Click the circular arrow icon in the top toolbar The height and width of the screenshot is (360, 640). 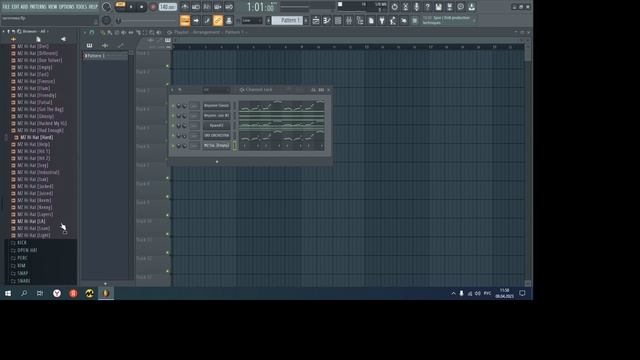394,7
